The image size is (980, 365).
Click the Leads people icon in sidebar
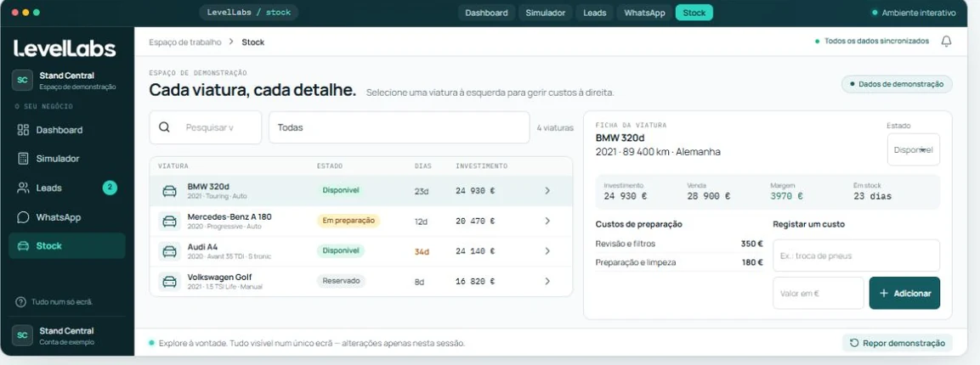23,188
